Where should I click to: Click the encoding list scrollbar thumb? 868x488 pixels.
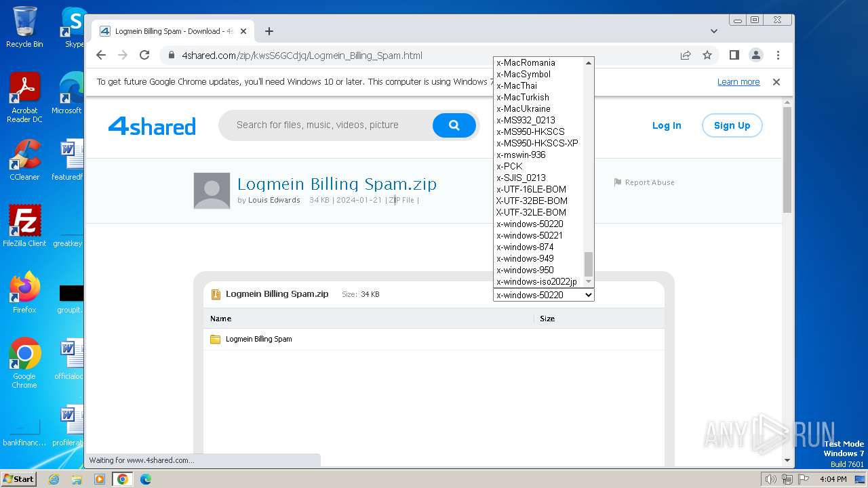589,264
